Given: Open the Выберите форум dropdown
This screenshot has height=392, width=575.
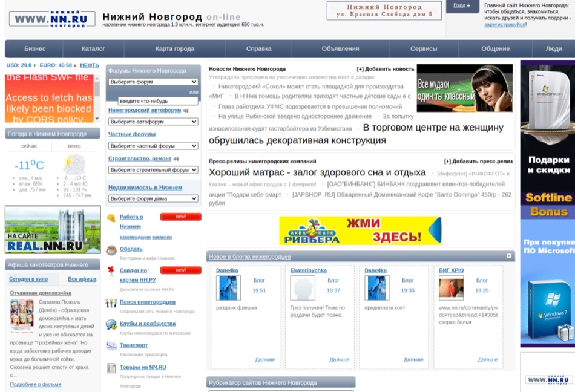Looking at the screenshot, I should (153, 82).
